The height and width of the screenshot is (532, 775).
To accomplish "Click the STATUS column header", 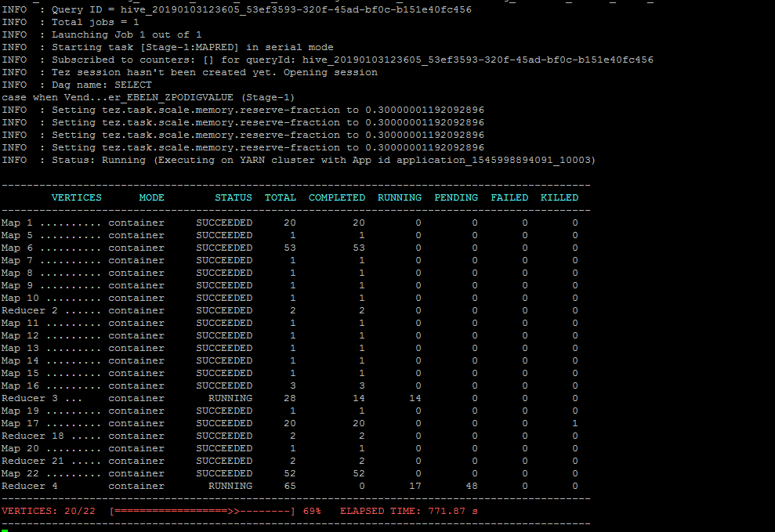I will coord(234,197).
